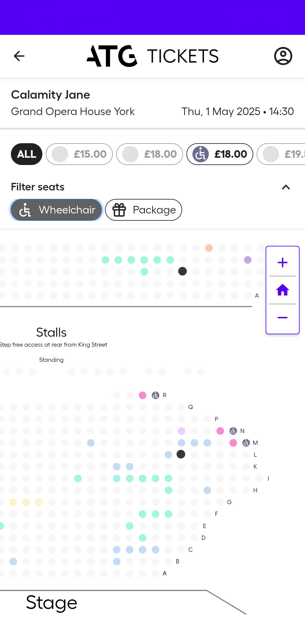Select the £15.00 price filter

click(x=79, y=154)
